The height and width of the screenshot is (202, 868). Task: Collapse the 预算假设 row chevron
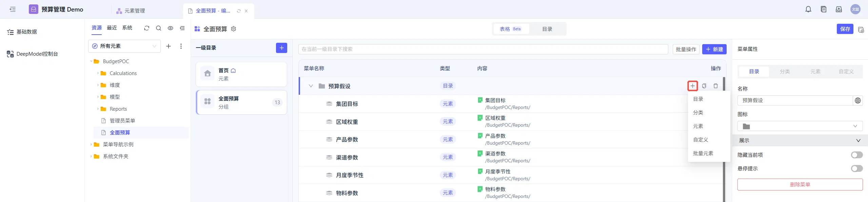tap(311, 86)
